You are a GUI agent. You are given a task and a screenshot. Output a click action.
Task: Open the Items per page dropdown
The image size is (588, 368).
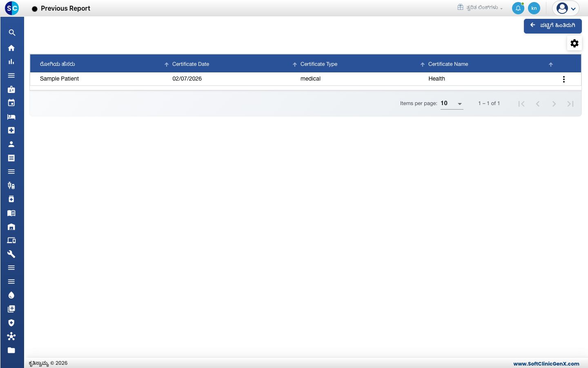coord(452,103)
